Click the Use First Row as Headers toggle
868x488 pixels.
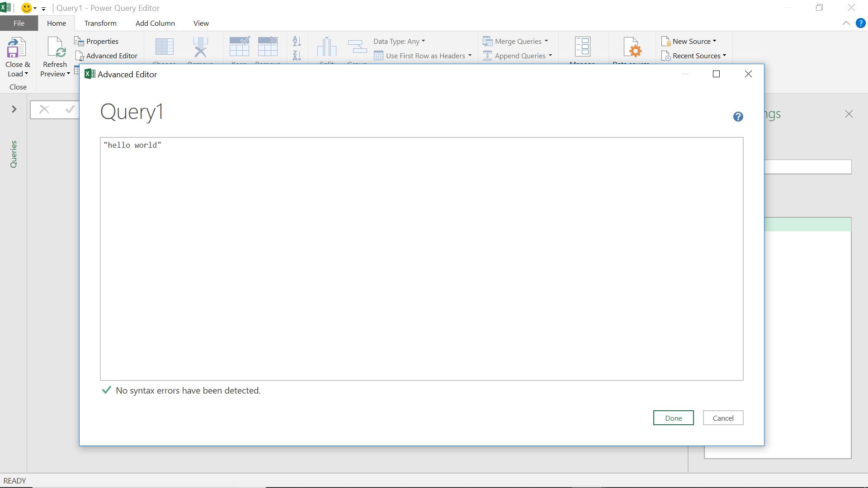(425, 56)
